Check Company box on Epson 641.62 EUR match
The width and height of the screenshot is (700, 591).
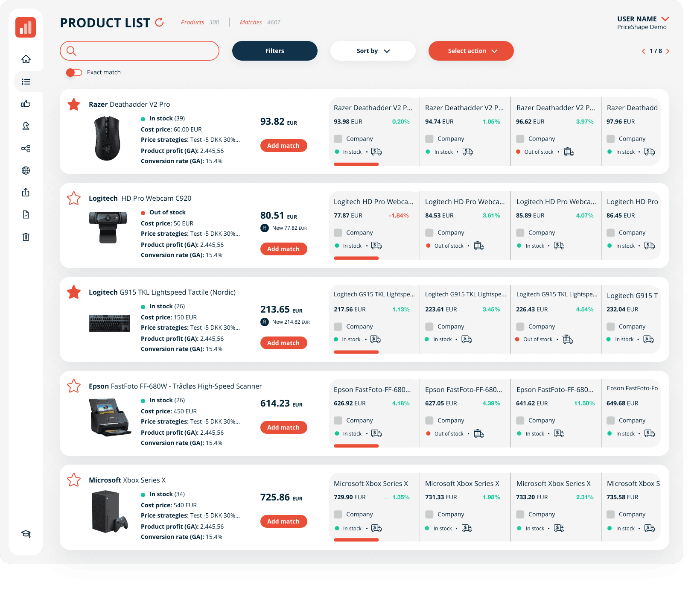click(520, 421)
